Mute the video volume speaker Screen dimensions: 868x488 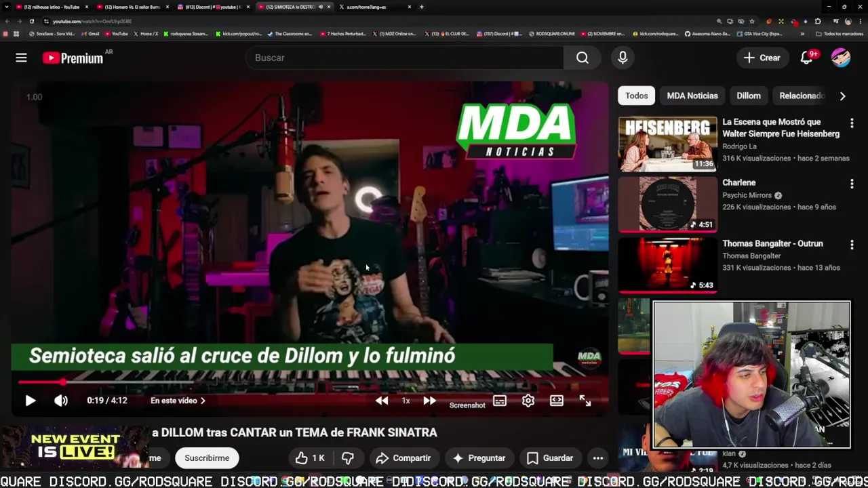(61, 401)
